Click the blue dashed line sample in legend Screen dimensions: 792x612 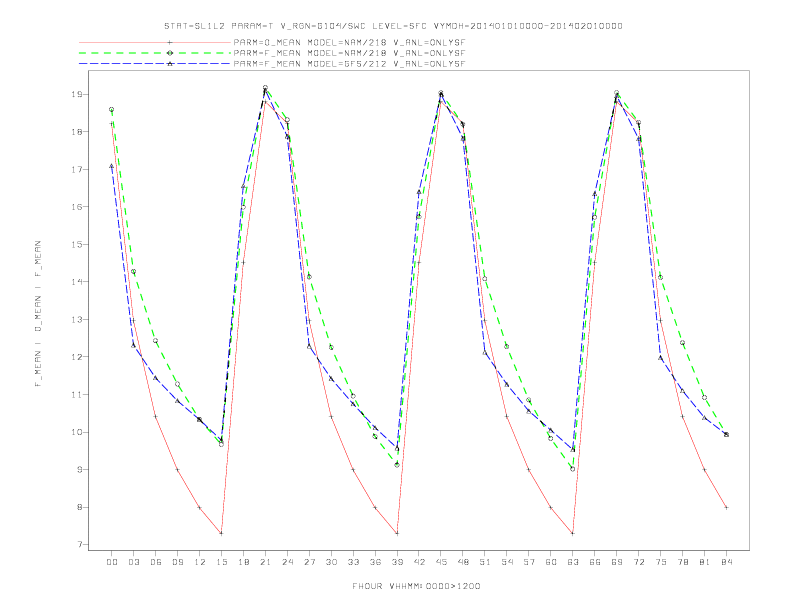tap(155, 64)
